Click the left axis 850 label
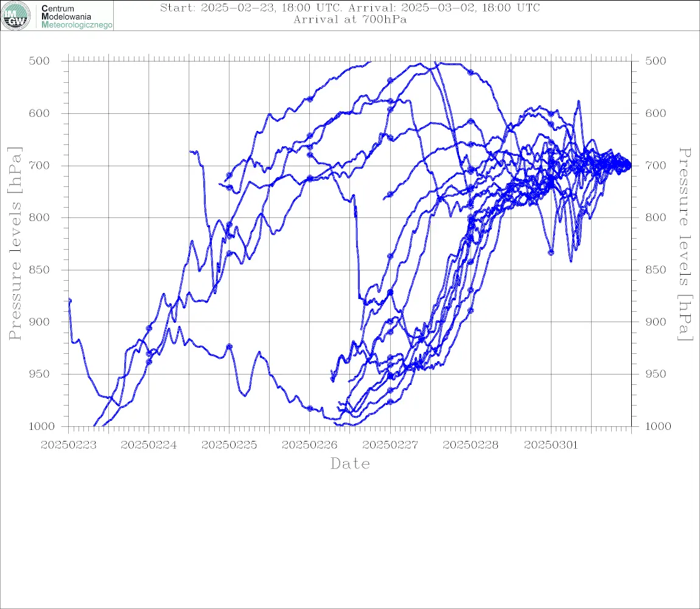 click(x=40, y=270)
